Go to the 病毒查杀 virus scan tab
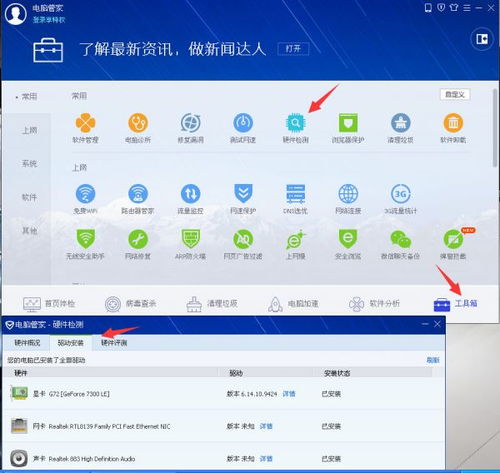The width and height of the screenshot is (500, 473). coord(130,304)
